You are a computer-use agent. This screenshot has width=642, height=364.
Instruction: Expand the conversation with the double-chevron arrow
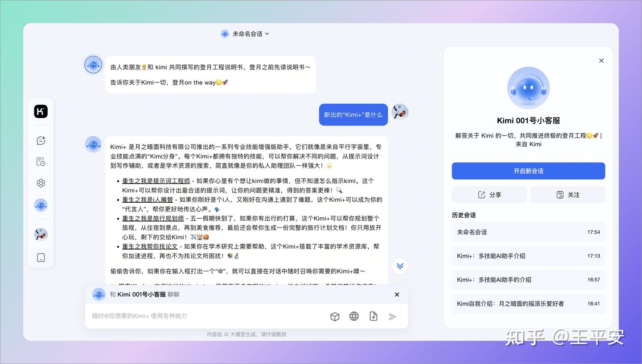pyautogui.click(x=400, y=266)
